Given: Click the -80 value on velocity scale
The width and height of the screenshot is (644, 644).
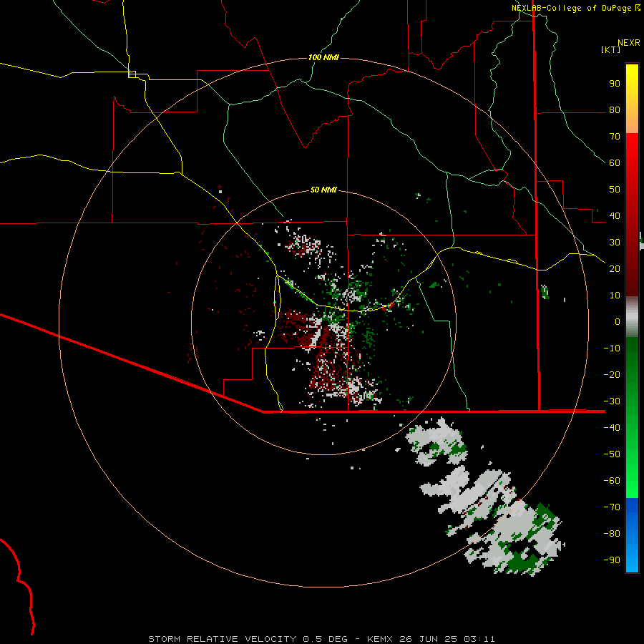Looking at the screenshot, I should 612,534.
